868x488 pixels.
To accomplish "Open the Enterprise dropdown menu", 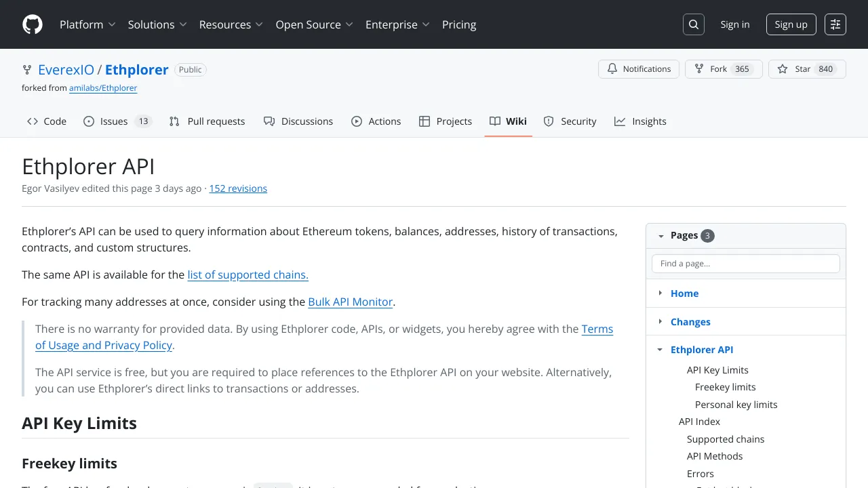I will pyautogui.click(x=398, y=24).
